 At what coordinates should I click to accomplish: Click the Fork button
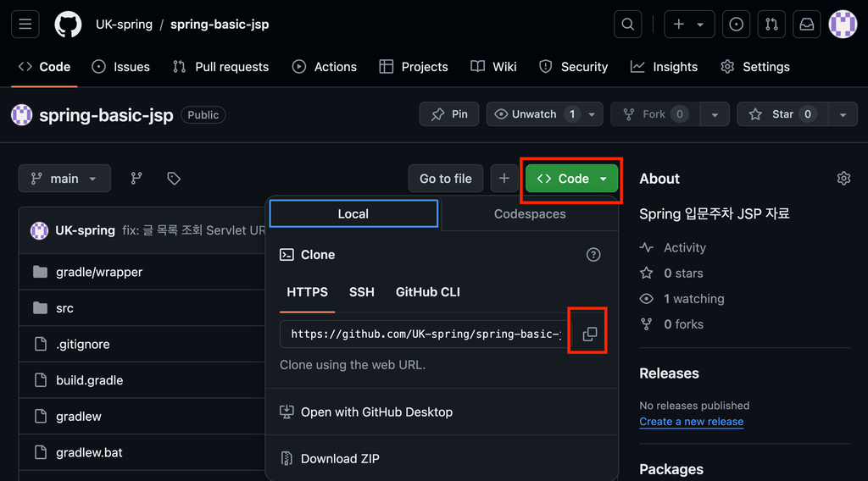(655, 114)
